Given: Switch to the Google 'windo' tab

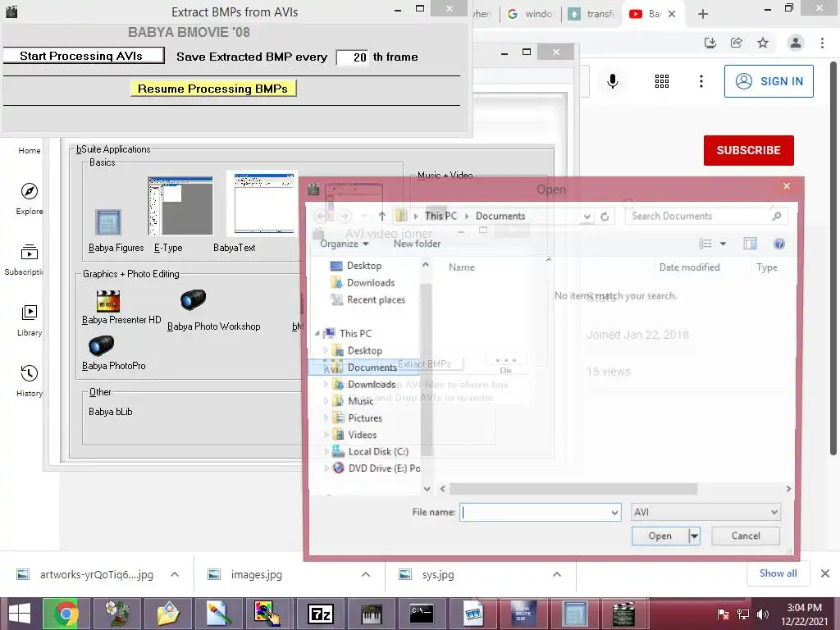Looking at the screenshot, I should (529, 14).
